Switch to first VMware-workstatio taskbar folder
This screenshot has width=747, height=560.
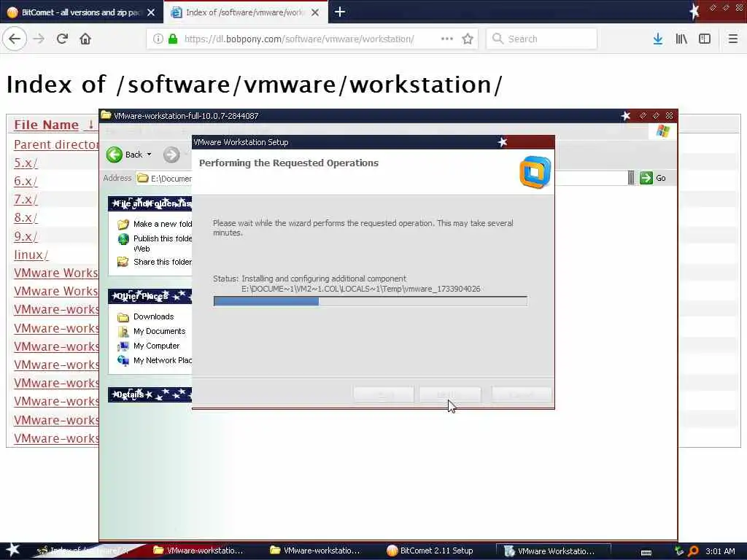tap(198, 551)
